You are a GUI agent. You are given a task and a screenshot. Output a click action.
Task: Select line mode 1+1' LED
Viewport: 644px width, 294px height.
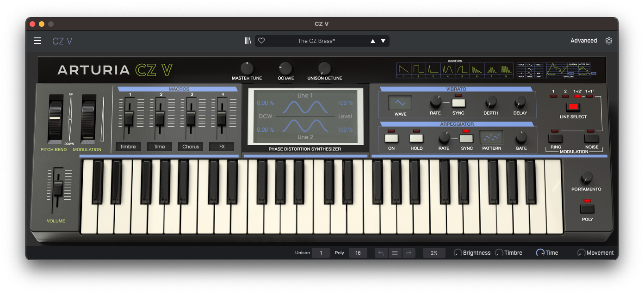pyautogui.click(x=589, y=96)
